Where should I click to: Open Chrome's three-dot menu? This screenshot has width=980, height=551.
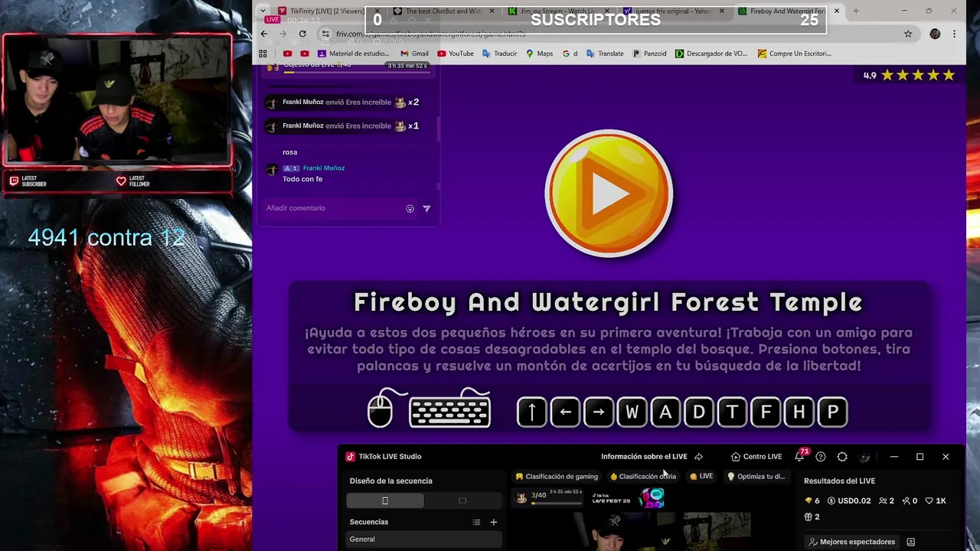pos(954,34)
